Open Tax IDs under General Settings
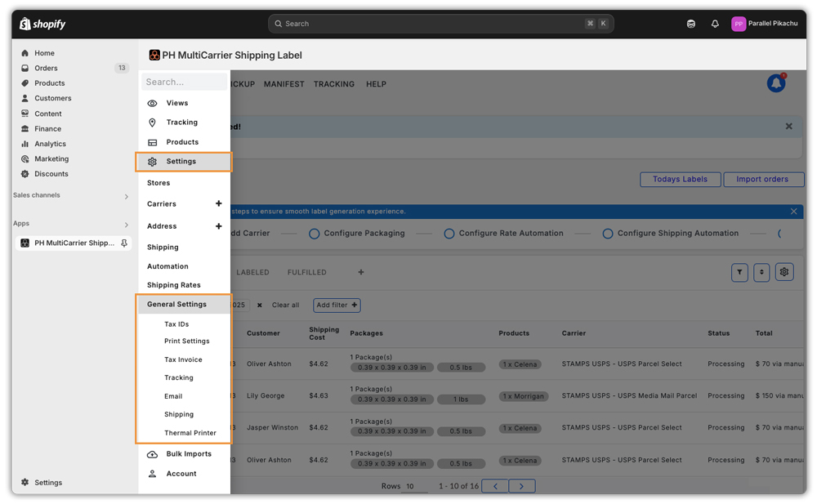This screenshot has height=504, width=817. (x=176, y=324)
